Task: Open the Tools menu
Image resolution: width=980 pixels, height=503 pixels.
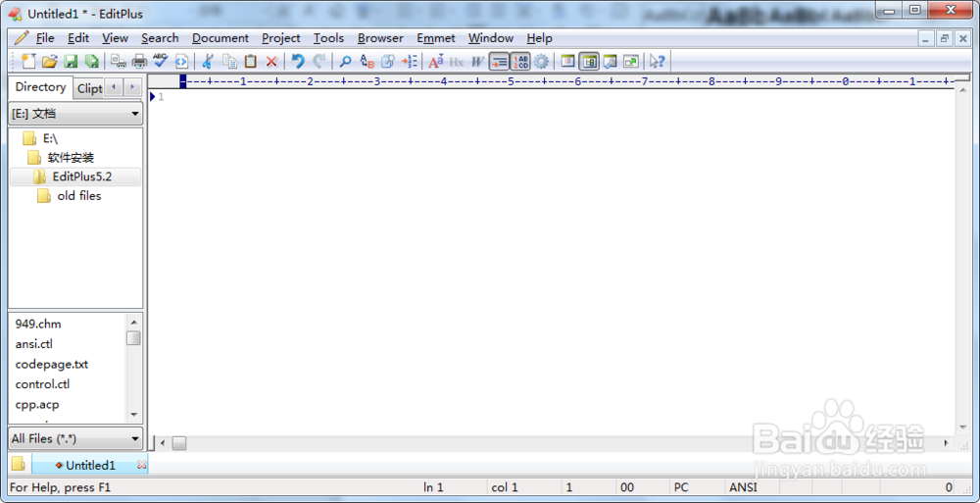Action: tap(328, 38)
